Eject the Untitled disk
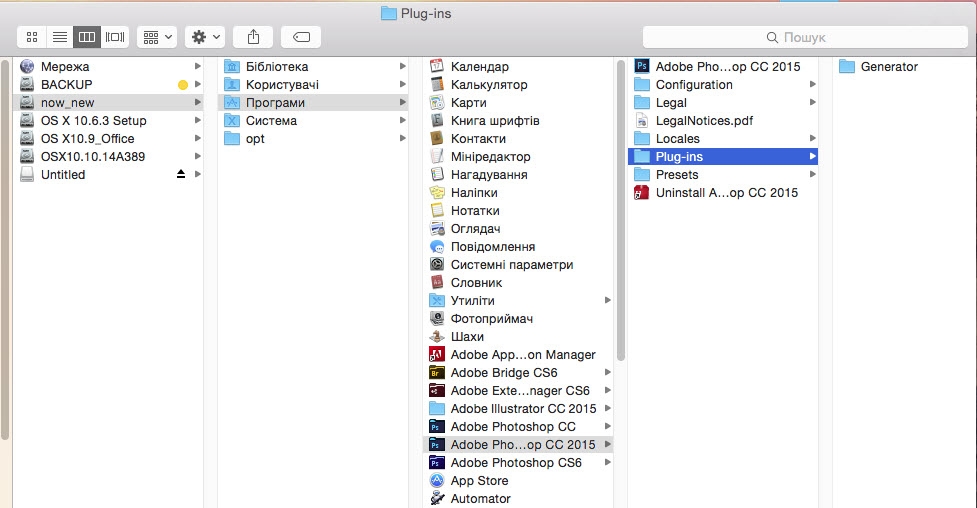This screenshot has width=977, height=508. 181,175
